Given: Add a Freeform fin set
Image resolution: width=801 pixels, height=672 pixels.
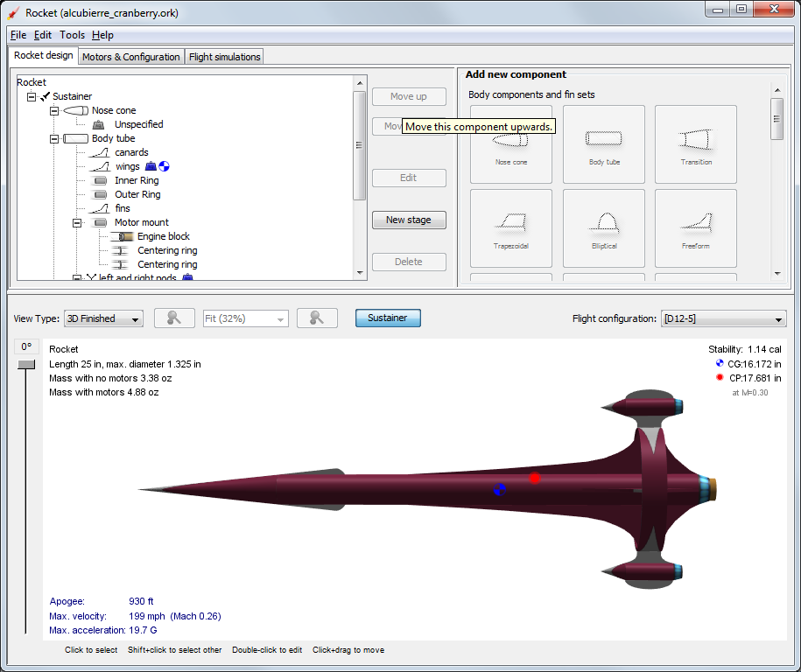Looking at the screenshot, I should [x=695, y=227].
